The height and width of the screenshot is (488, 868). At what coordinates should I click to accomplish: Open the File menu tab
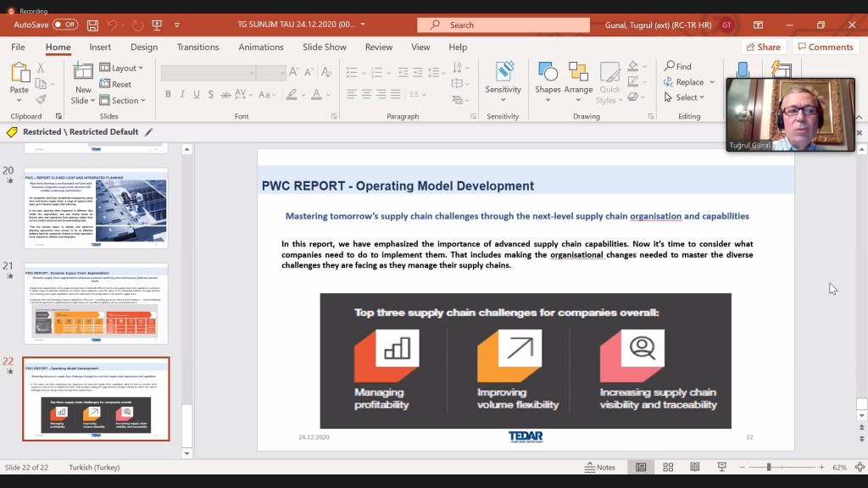(18, 47)
